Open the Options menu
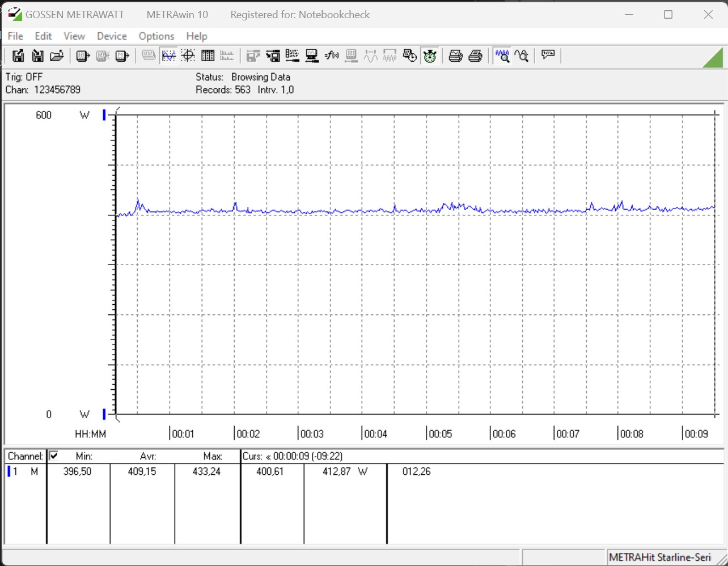 [x=156, y=36]
